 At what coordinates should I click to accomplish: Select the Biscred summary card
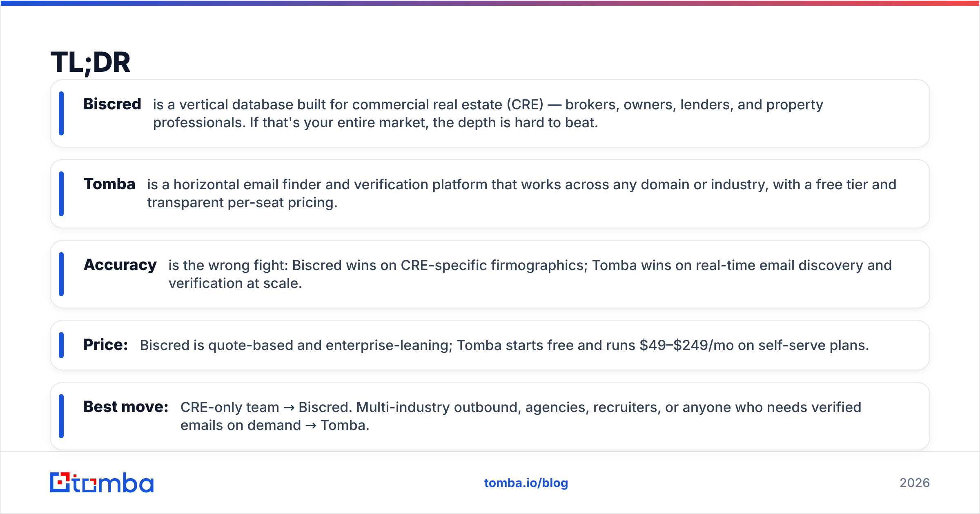tap(490, 113)
